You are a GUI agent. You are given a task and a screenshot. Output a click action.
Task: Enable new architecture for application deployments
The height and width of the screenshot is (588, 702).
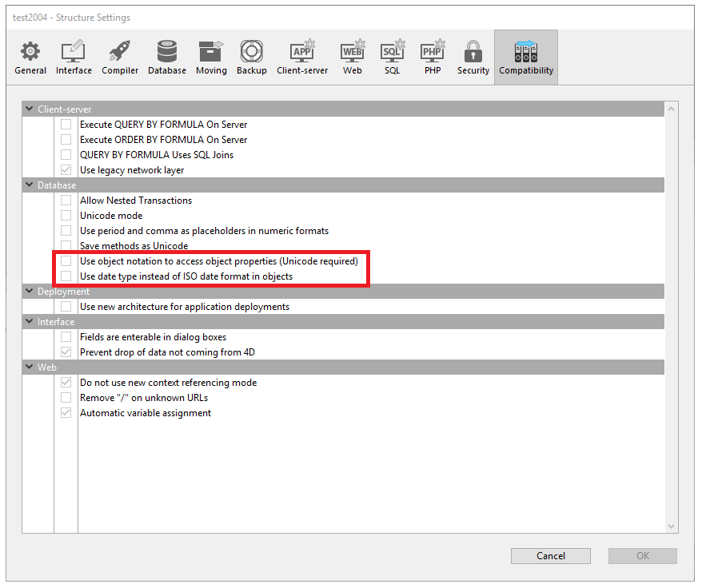pos(66,307)
